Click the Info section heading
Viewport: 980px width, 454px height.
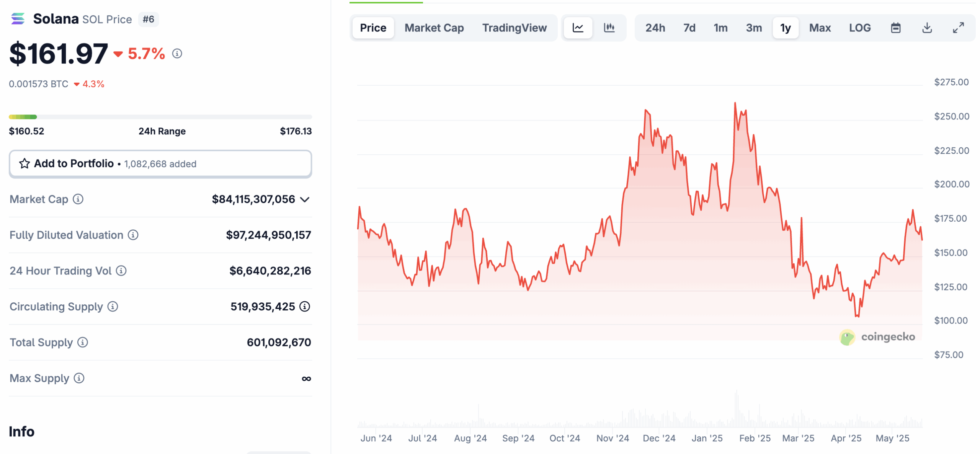21,431
